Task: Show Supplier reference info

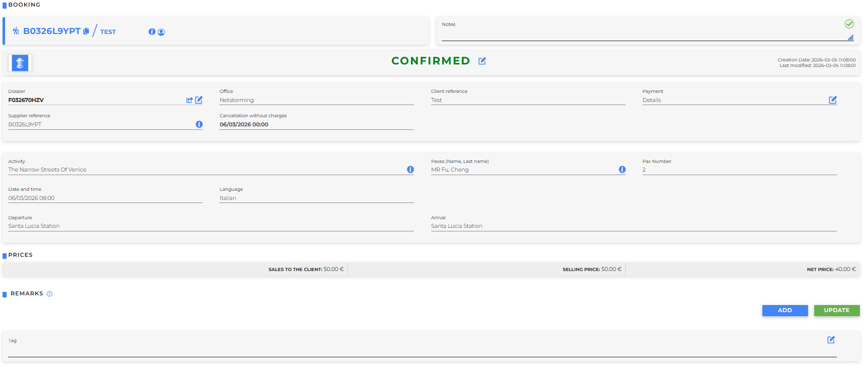Action: coord(199,124)
